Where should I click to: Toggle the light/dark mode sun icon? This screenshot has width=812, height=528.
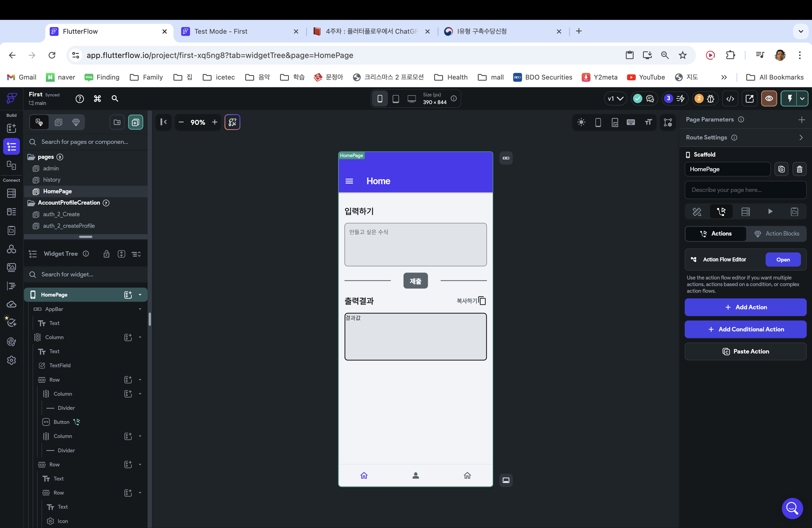pos(581,122)
